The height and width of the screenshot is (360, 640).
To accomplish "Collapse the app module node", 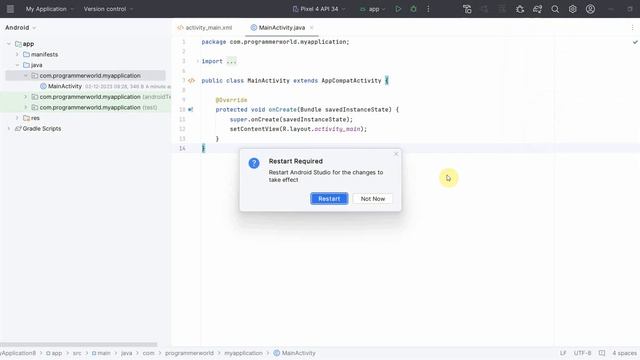I will click(9, 44).
